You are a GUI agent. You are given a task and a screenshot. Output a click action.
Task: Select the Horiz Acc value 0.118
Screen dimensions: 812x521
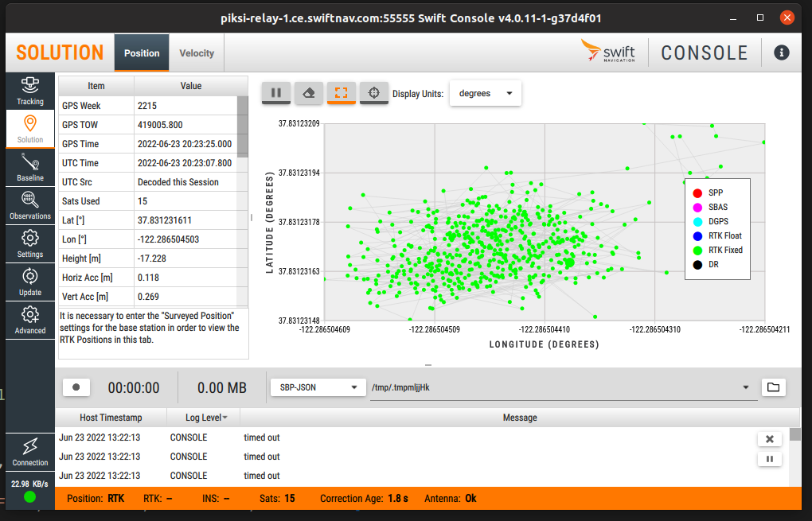coord(185,278)
